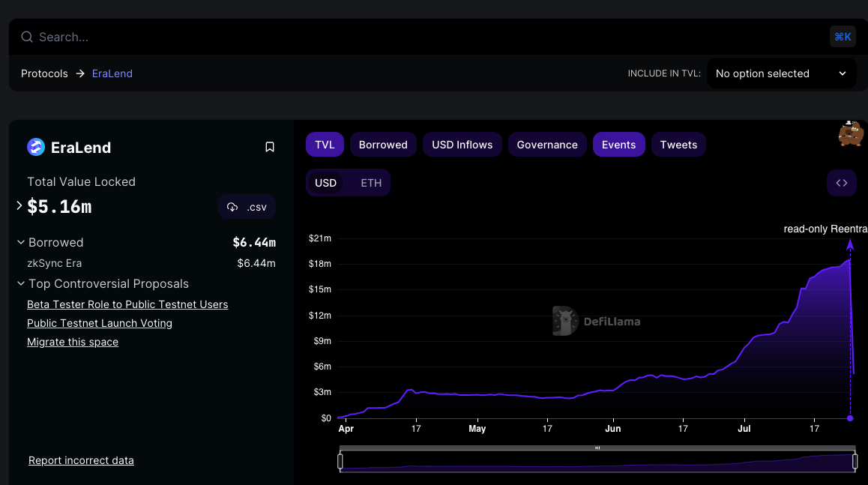
Task: Open the embed chart code icon
Action: 841,183
